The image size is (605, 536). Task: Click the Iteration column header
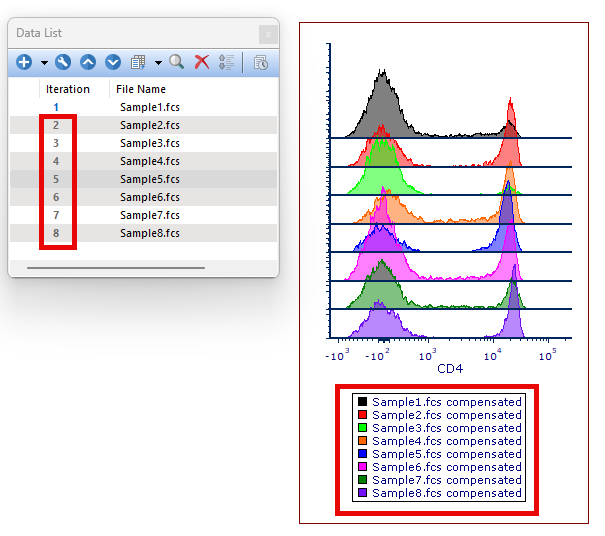(x=68, y=89)
